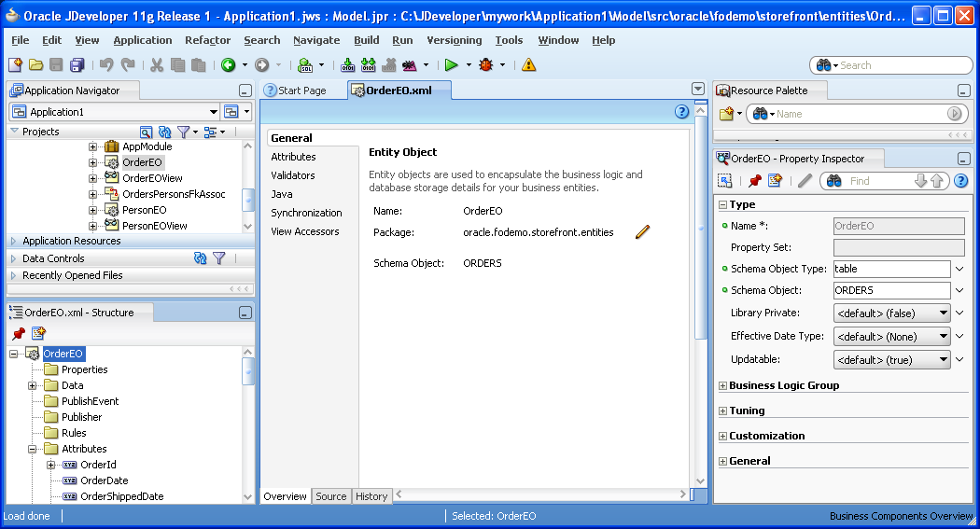Click the Open file folder icon
980x529 pixels.
pos(35,65)
